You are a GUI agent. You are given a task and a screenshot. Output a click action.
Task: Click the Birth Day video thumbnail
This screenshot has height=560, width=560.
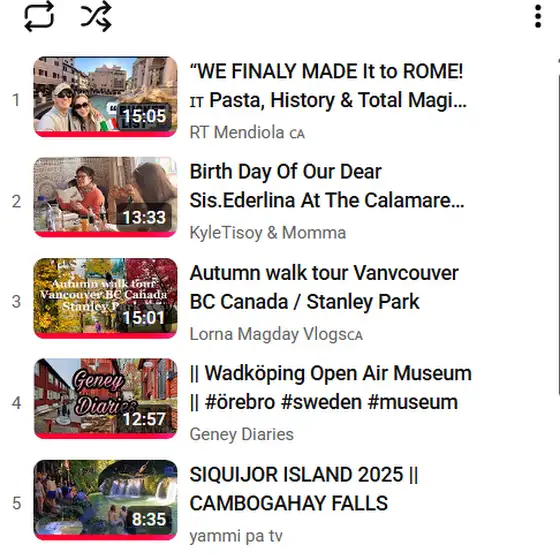105,197
